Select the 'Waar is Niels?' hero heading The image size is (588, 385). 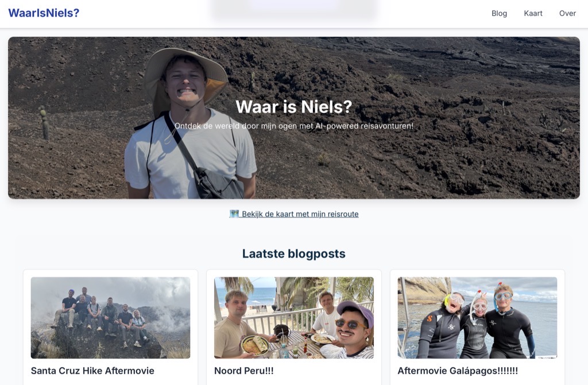click(x=294, y=107)
